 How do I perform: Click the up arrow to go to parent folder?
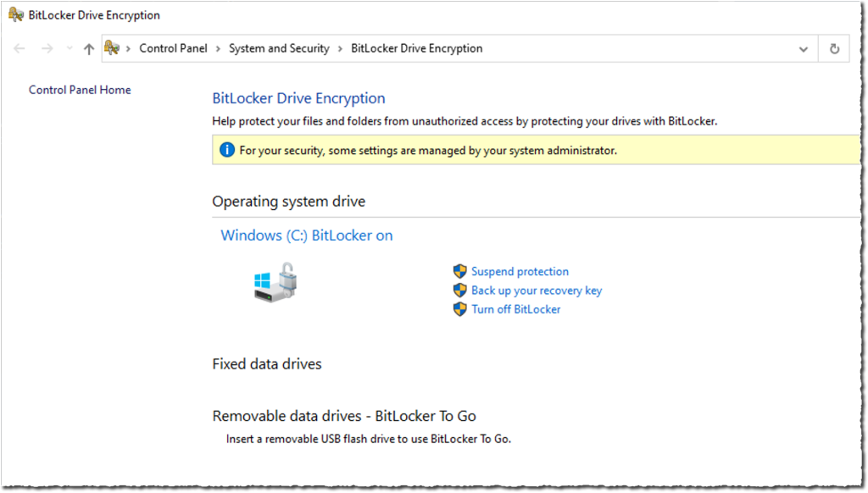88,48
